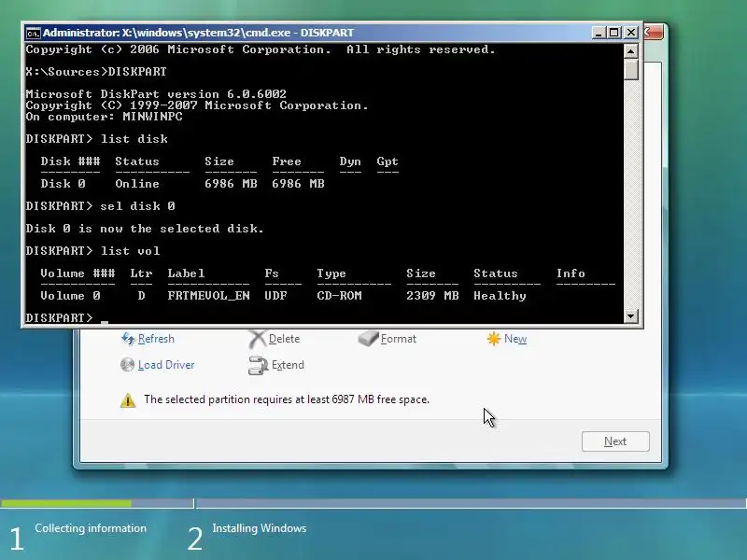This screenshot has height=560, width=747.
Task: Click 'On computer: MINWINPC' text
Action: (104, 116)
